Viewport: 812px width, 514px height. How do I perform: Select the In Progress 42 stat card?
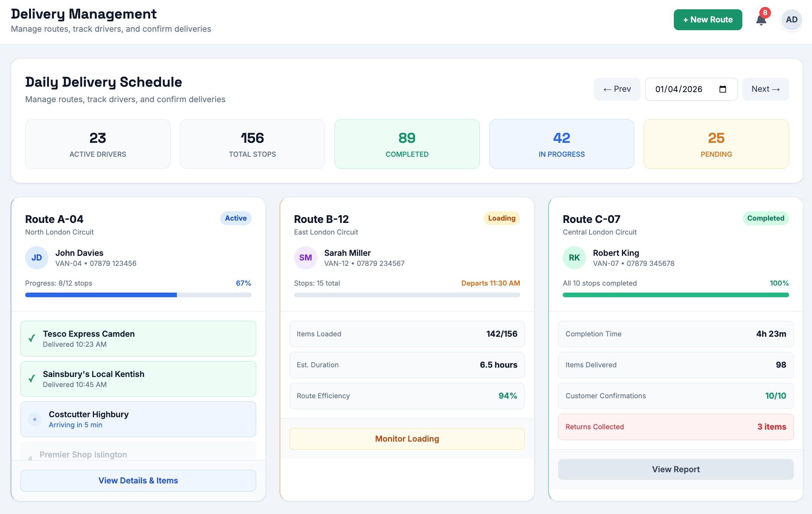tap(561, 144)
